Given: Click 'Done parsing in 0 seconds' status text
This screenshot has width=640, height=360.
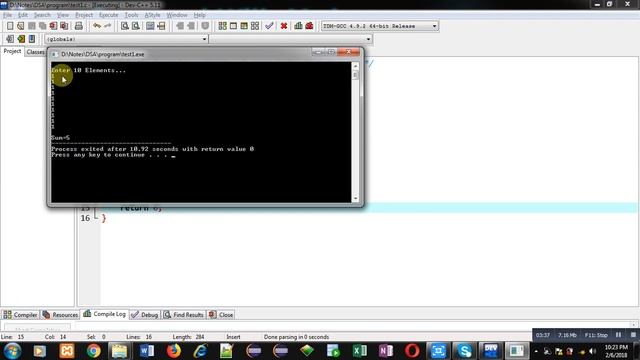Looking at the screenshot, I should [296, 337].
